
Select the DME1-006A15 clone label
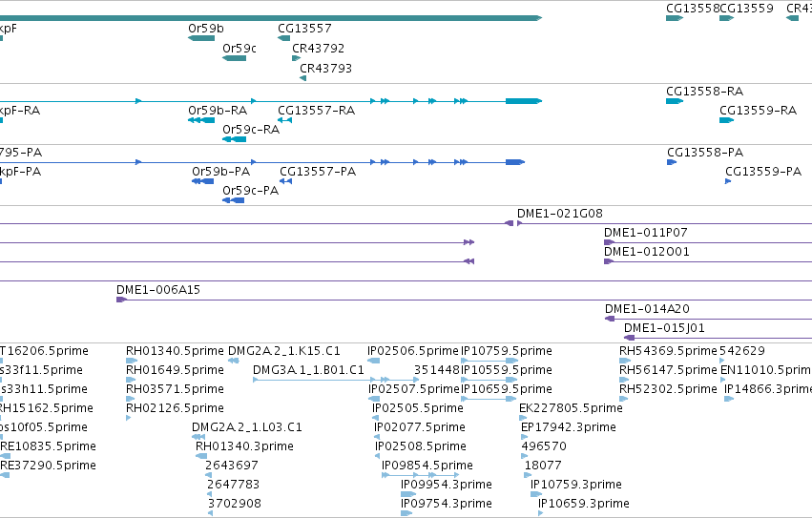point(158,290)
